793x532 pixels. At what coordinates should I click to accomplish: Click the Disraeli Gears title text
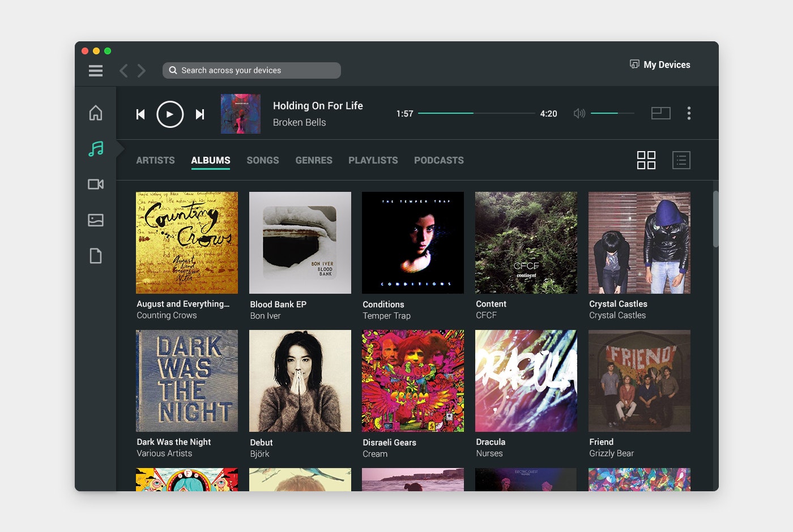click(389, 443)
